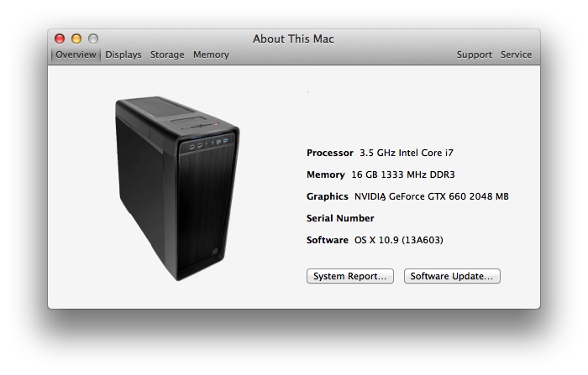
Task: Open the Support section
Action: (x=474, y=55)
